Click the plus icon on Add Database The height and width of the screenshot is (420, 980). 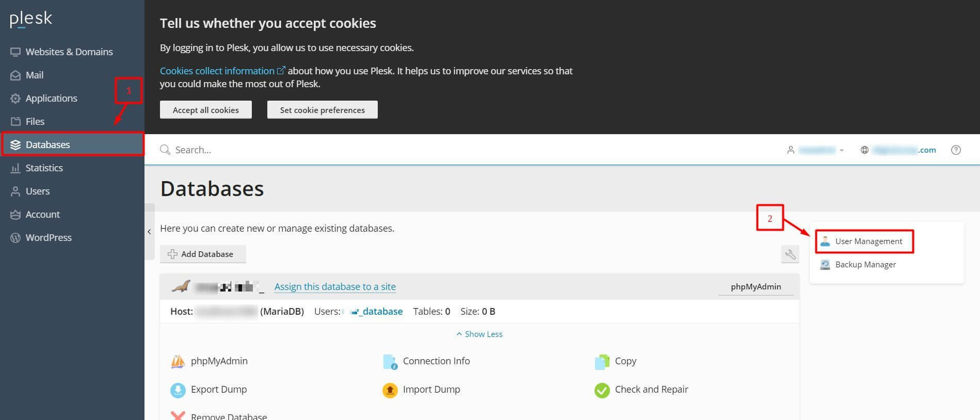(173, 254)
